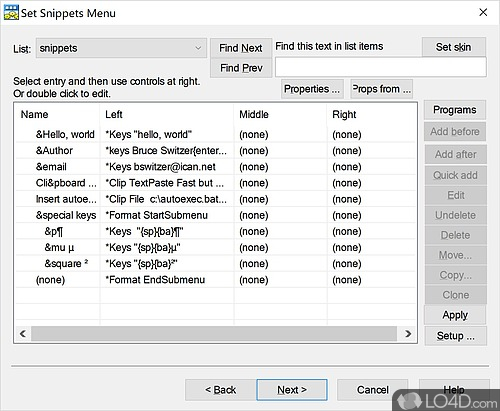Image resolution: width=500 pixels, height=411 pixels.
Task: Open Properties for the selected entry
Action: pyautogui.click(x=312, y=89)
